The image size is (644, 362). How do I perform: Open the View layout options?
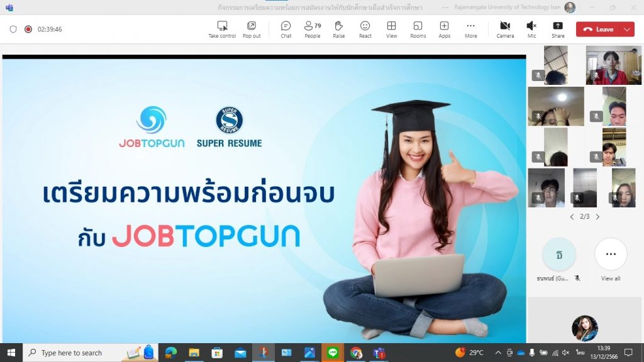tap(391, 29)
